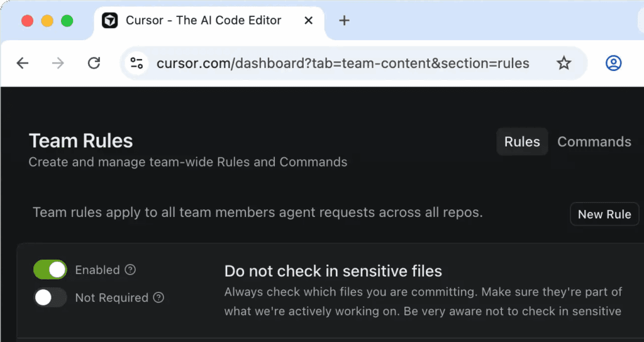Click the help icon next to Enabled
Viewport: 644px width, 342px height.
coord(130,270)
